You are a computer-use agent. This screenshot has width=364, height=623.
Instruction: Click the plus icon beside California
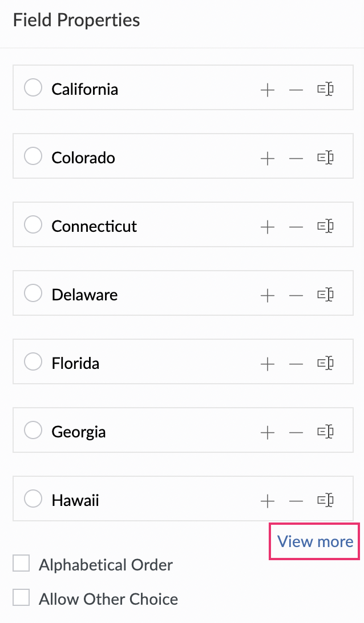(x=267, y=90)
